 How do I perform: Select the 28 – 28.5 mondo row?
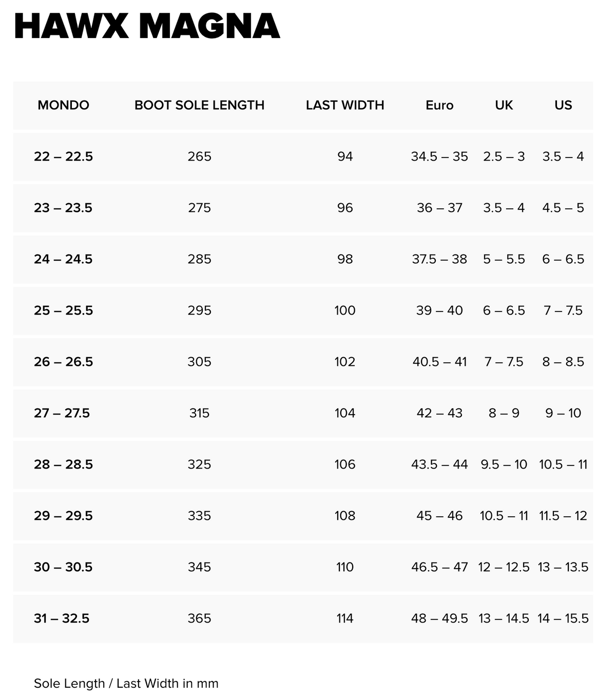click(303, 464)
